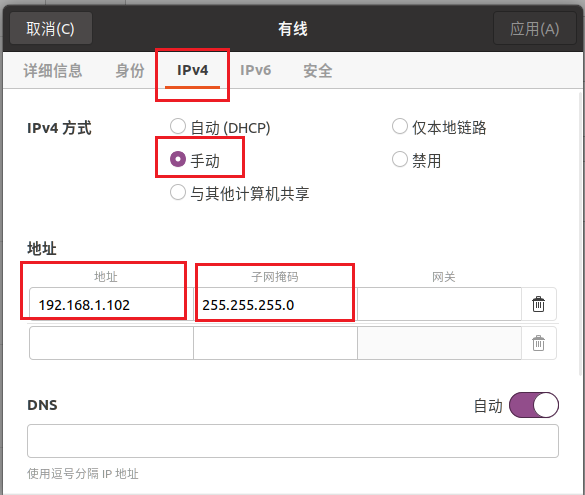Click the 有线 window title
Image resolution: width=585 pixels, height=495 pixels.
[293, 28]
